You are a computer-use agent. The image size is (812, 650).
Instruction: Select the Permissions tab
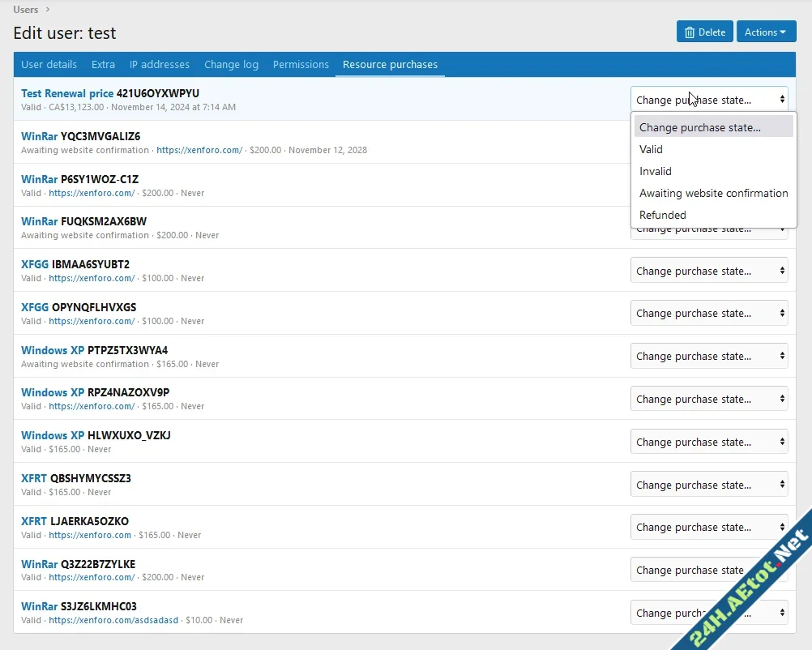point(301,65)
